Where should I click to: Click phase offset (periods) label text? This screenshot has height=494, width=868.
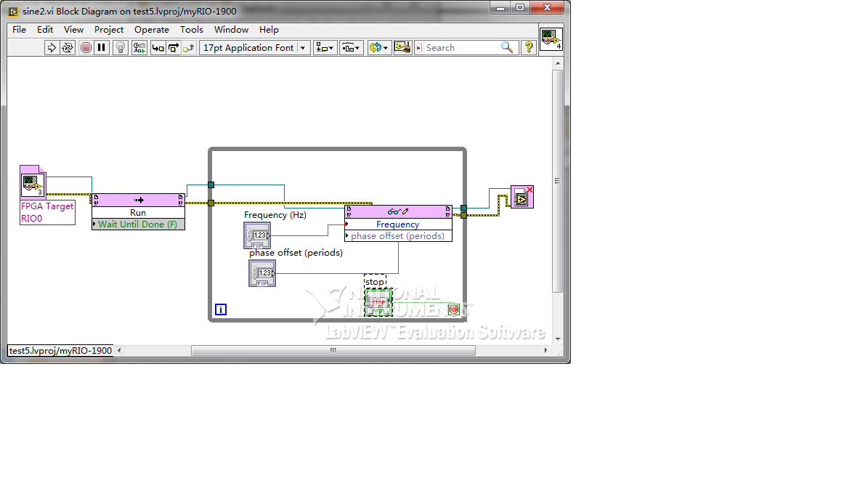click(x=296, y=253)
